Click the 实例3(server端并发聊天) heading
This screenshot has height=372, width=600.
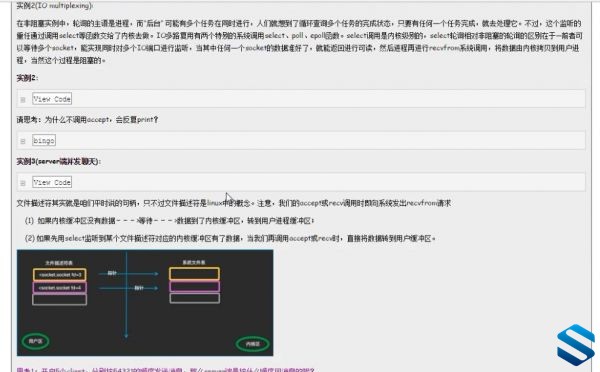(59, 162)
